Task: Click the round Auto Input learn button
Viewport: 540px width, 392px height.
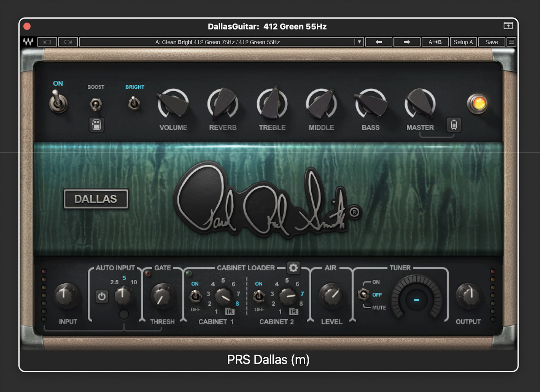Action: (123, 314)
